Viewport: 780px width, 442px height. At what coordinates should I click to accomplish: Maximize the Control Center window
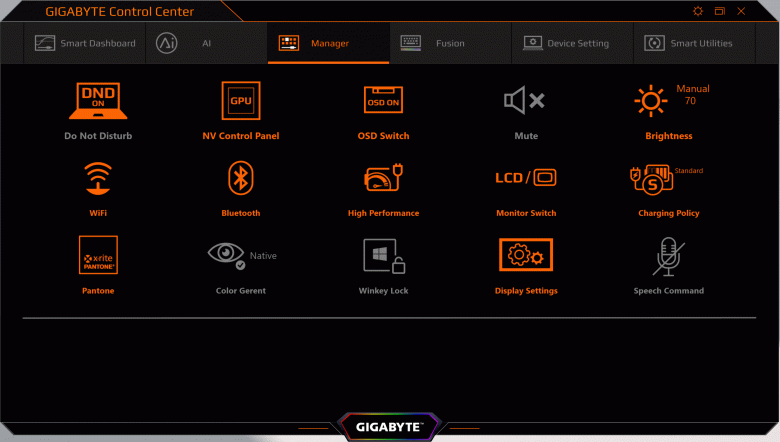(719, 11)
